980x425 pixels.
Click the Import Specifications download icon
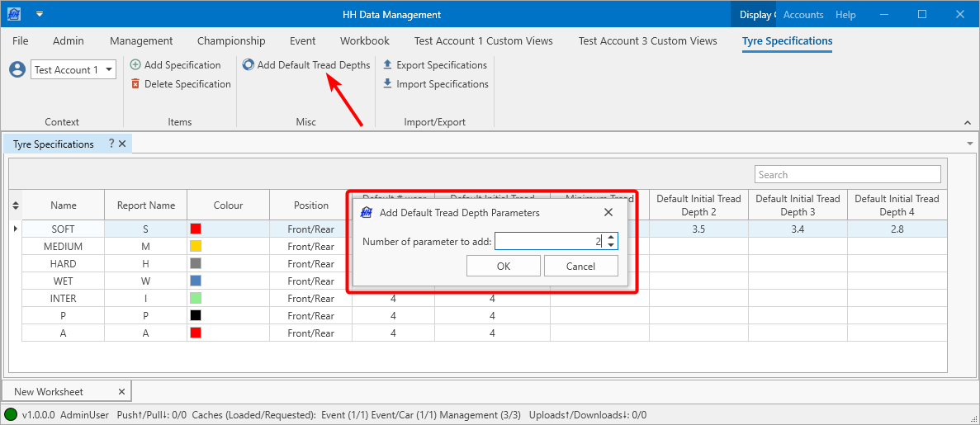tap(387, 84)
